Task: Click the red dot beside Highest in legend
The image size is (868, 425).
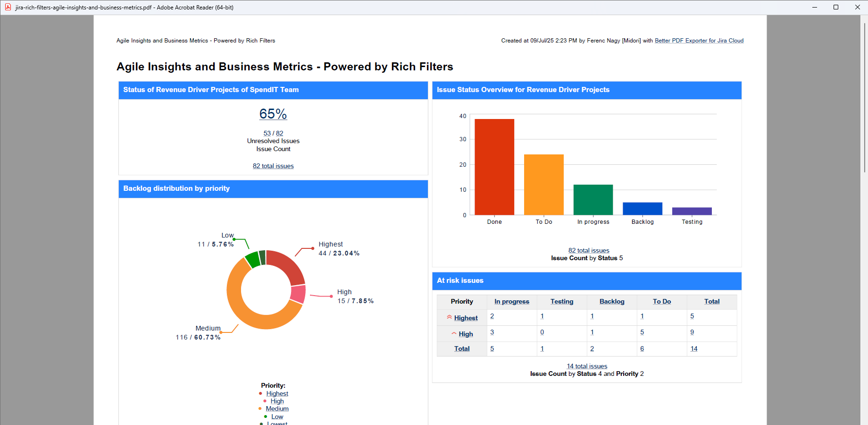Action: click(260, 393)
